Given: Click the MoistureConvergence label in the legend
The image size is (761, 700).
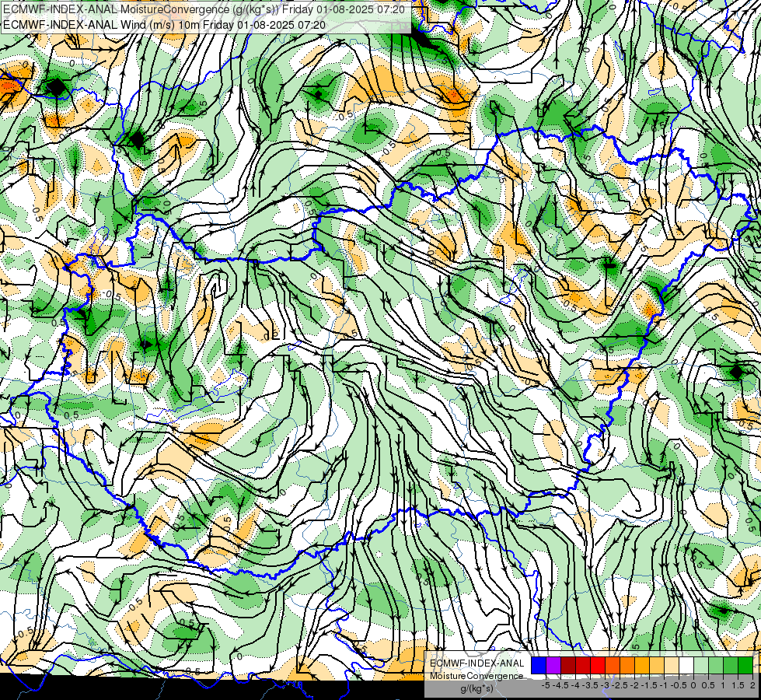Looking at the screenshot, I should tap(476, 676).
